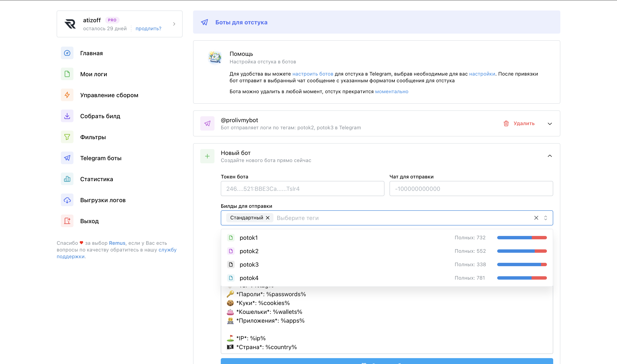The width and height of the screenshot is (617, 364).
Task: Expand the @prolivmybot bot entry chevron
Action: point(550,124)
